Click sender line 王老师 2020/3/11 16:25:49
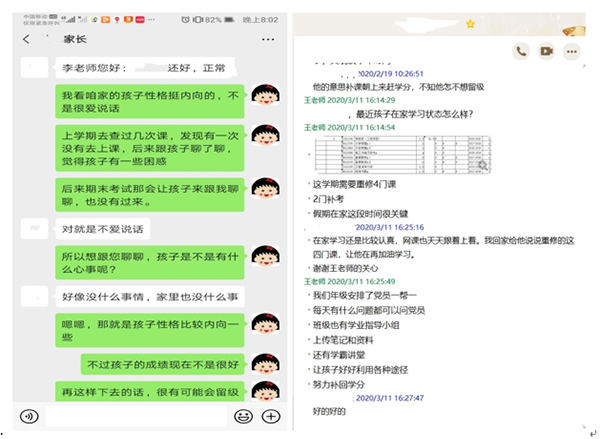 [x=349, y=282]
